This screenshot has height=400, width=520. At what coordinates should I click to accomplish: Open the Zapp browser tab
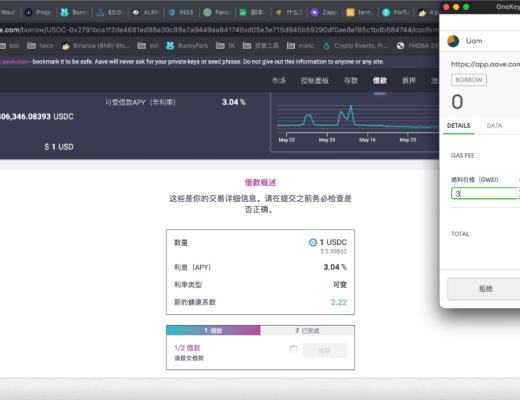click(x=324, y=12)
